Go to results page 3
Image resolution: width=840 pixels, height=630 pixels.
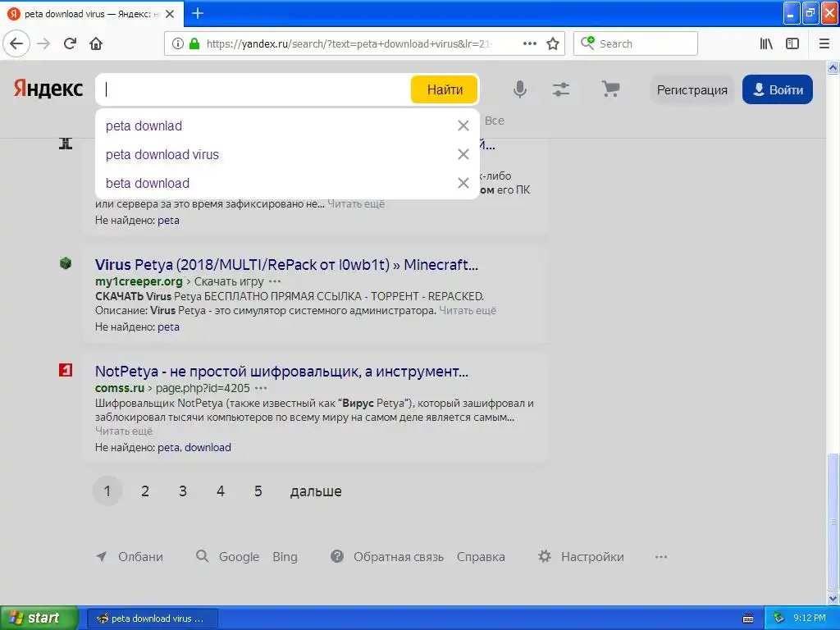183,491
